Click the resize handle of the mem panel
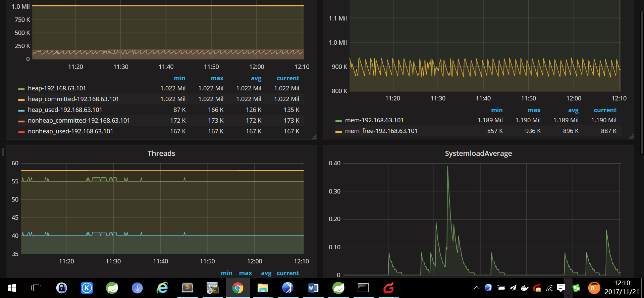644x298 pixels. [x=631, y=137]
